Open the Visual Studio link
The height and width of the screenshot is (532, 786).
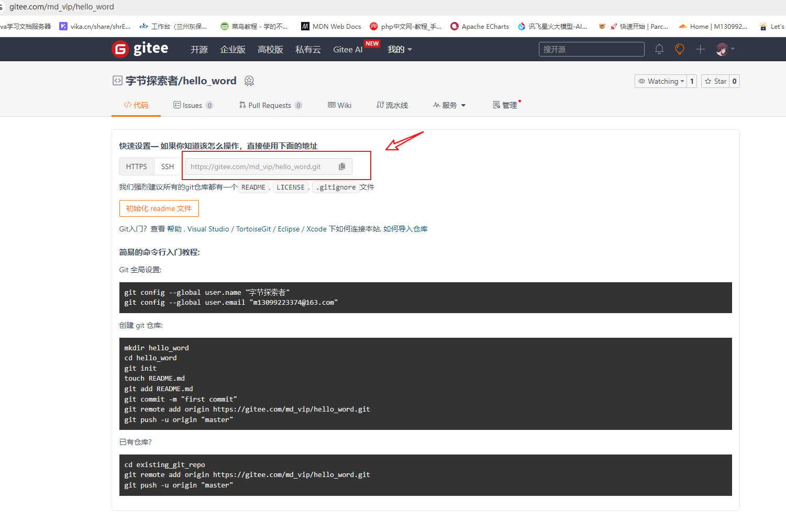tap(208, 229)
